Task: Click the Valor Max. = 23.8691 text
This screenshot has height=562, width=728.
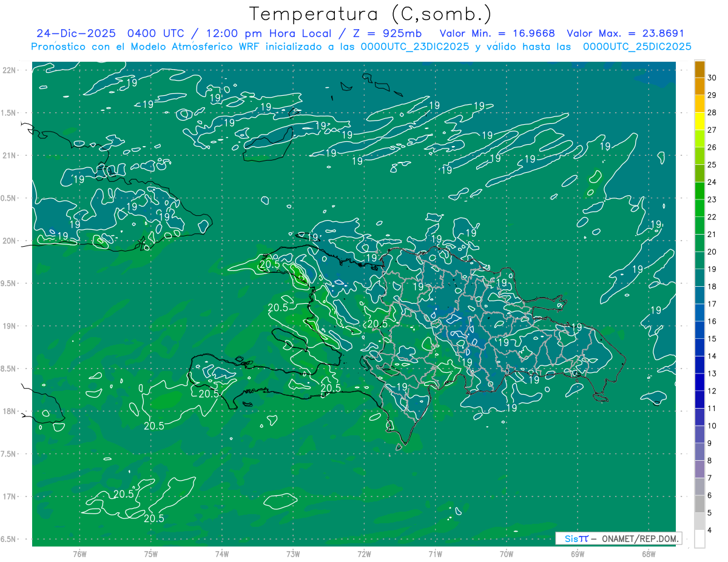Action: click(x=625, y=33)
